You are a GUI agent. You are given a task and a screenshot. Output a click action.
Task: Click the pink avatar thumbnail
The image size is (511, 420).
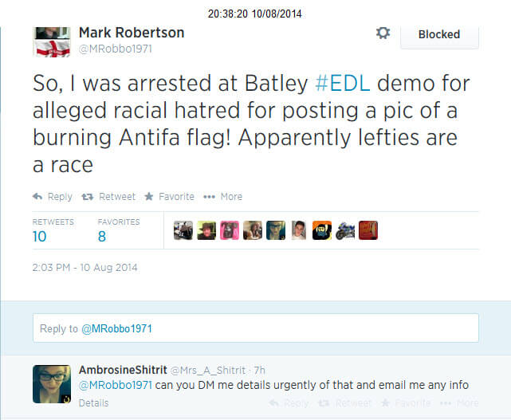(230, 231)
